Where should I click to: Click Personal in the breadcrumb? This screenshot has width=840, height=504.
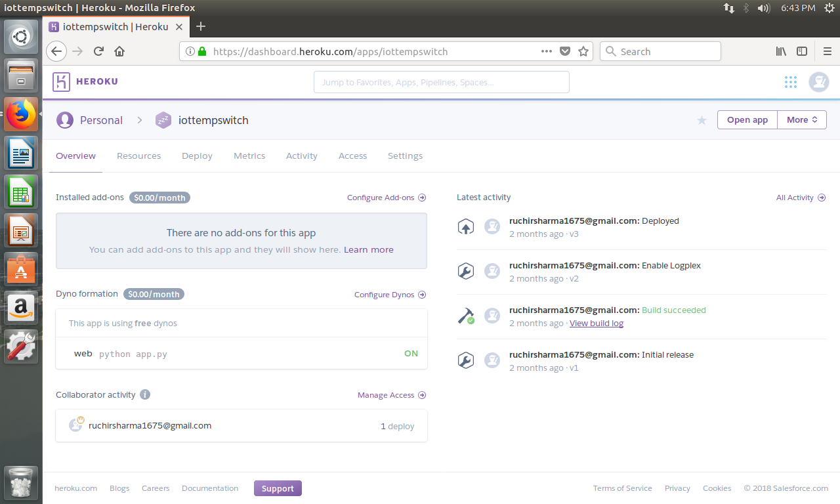(x=101, y=120)
